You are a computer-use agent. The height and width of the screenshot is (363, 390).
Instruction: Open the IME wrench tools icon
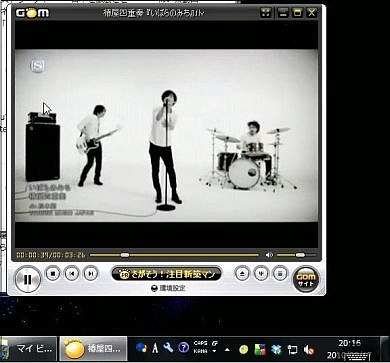point(168,348)
